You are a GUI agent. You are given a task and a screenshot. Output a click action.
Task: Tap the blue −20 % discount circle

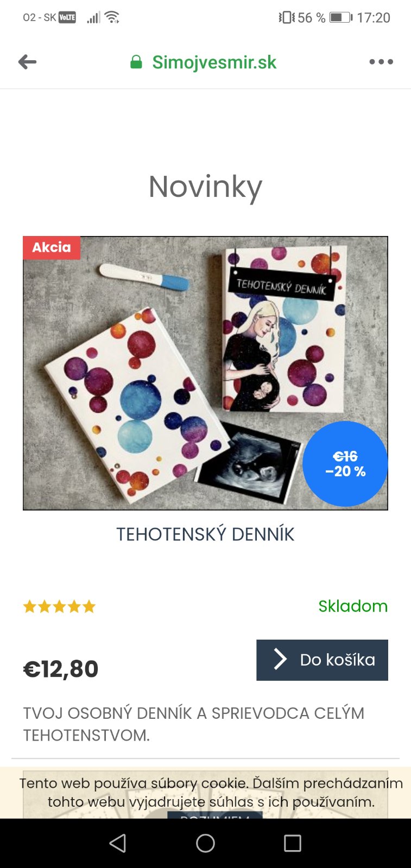click(x=345, y=464)
